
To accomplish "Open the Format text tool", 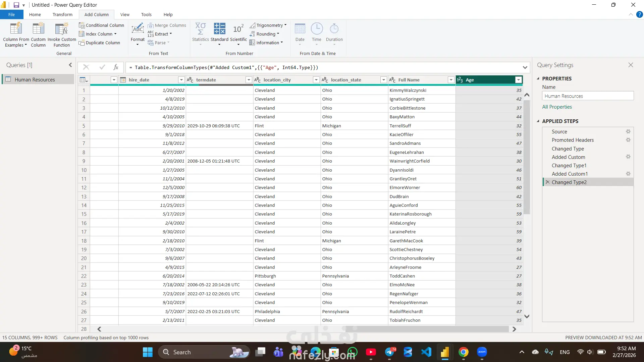I will pos(138,30).
